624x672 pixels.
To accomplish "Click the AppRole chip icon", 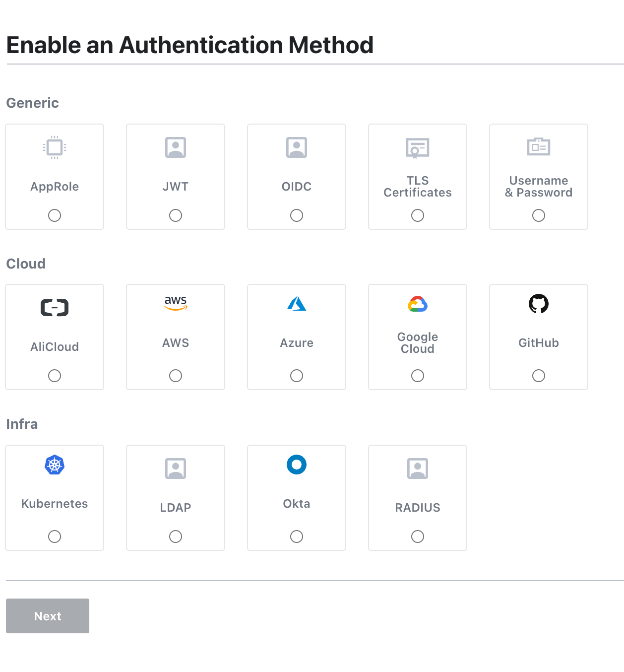I will coord(55,147).
